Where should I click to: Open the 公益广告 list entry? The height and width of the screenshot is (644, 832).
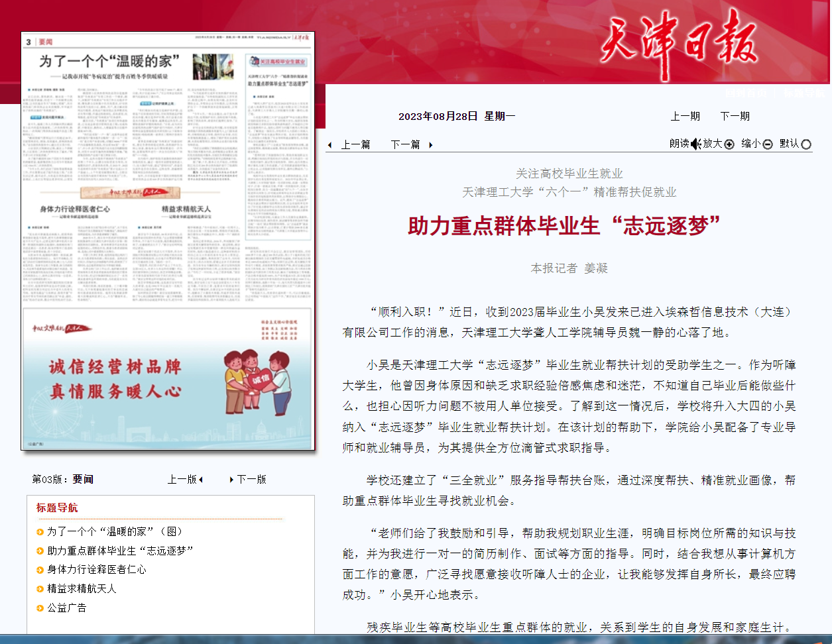tap(67, 608)
